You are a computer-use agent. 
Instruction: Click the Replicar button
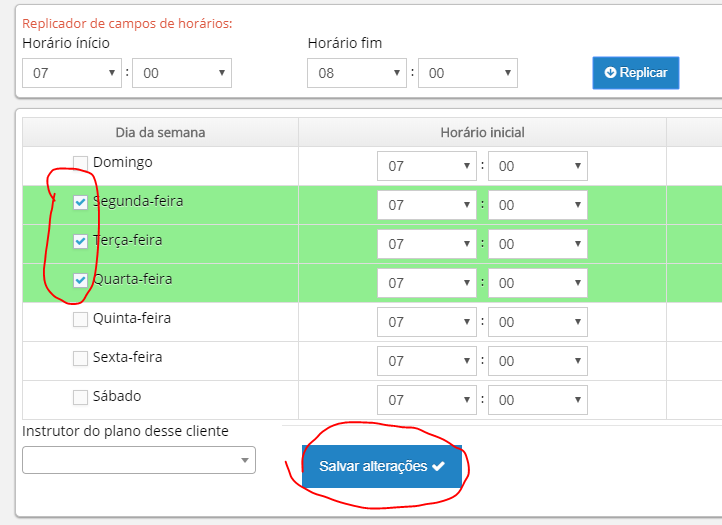[635, 73]
